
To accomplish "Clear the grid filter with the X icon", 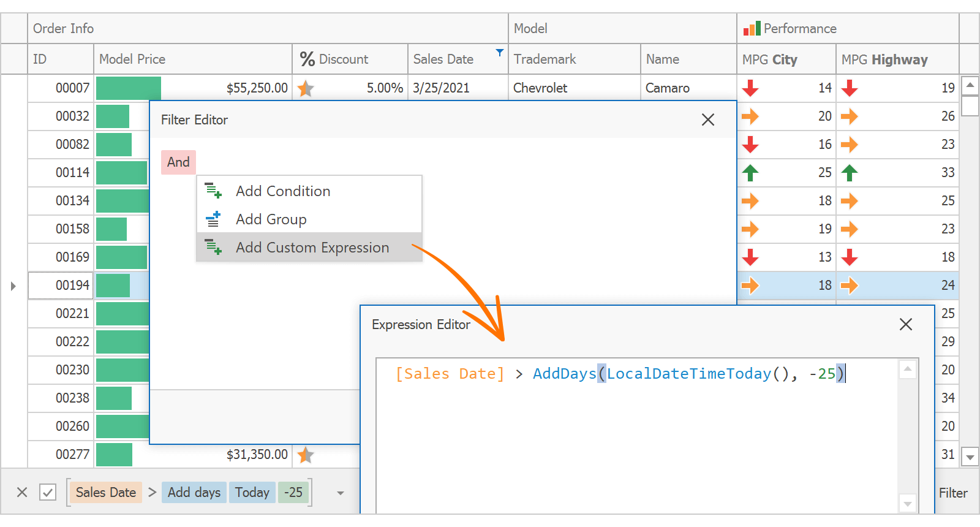I will 22,492.
